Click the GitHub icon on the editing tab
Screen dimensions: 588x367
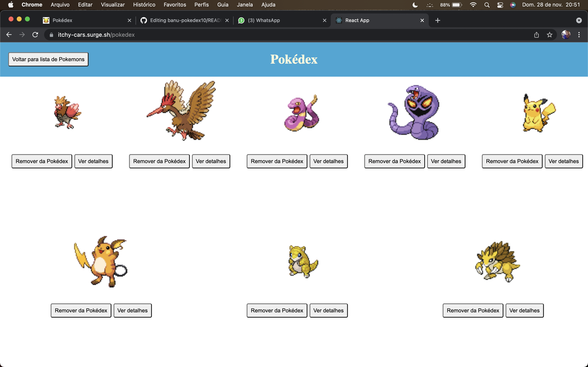[x=144, y=20]
